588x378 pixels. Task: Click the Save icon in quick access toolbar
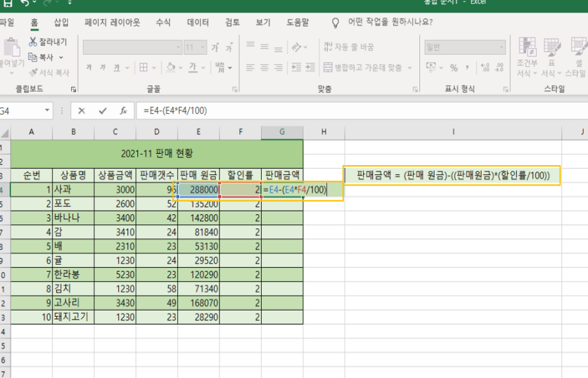(x=8, y=3)
